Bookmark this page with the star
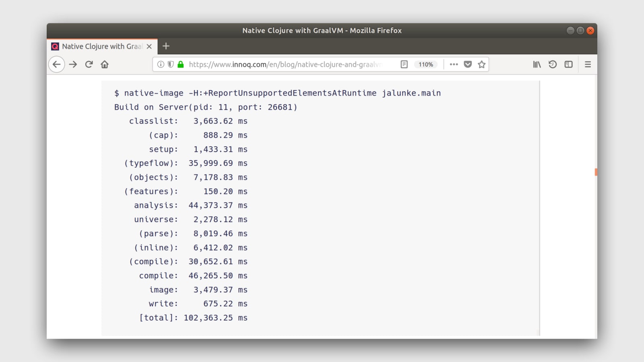 (x=481, y=64)
